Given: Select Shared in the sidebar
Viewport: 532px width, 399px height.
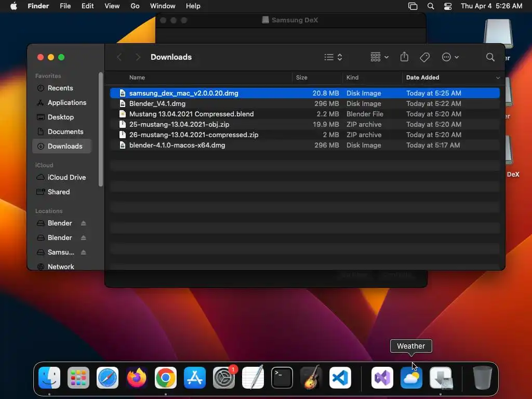Looking at the screenshot, I should (62, 192).
